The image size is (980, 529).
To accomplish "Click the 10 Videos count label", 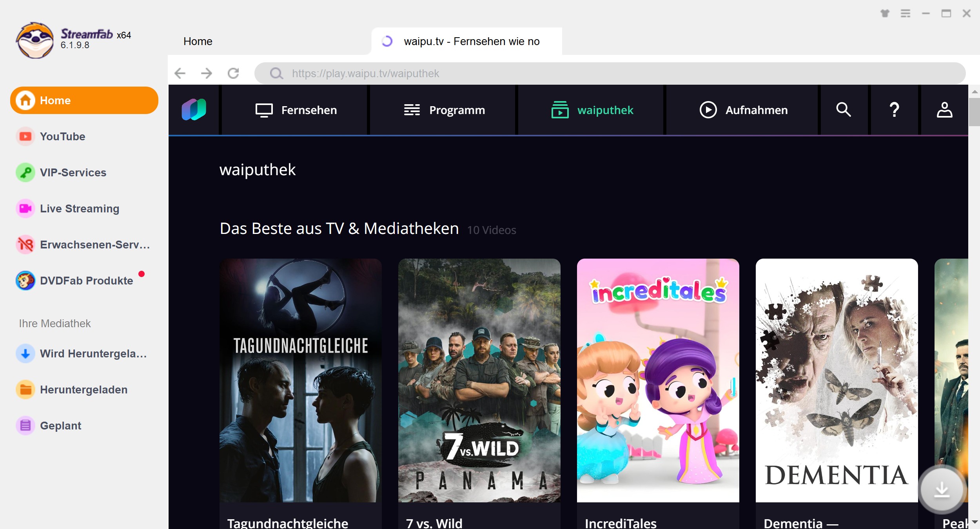I will coord(492,230).
